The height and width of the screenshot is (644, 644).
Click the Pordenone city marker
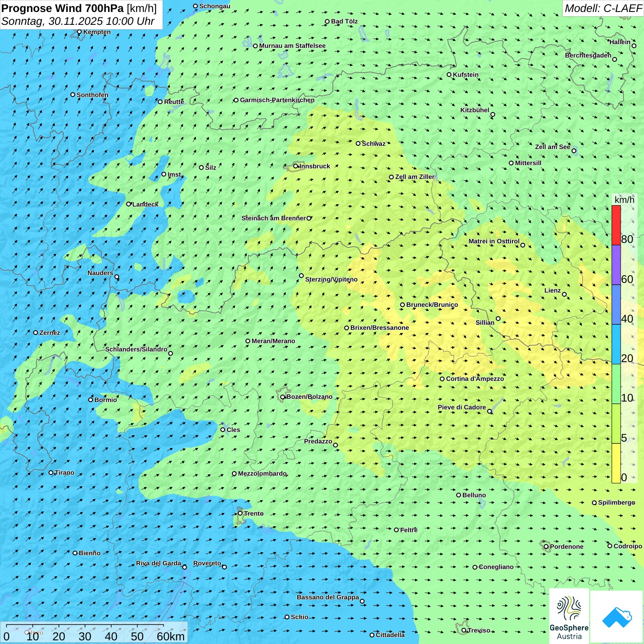pos(546,546)
